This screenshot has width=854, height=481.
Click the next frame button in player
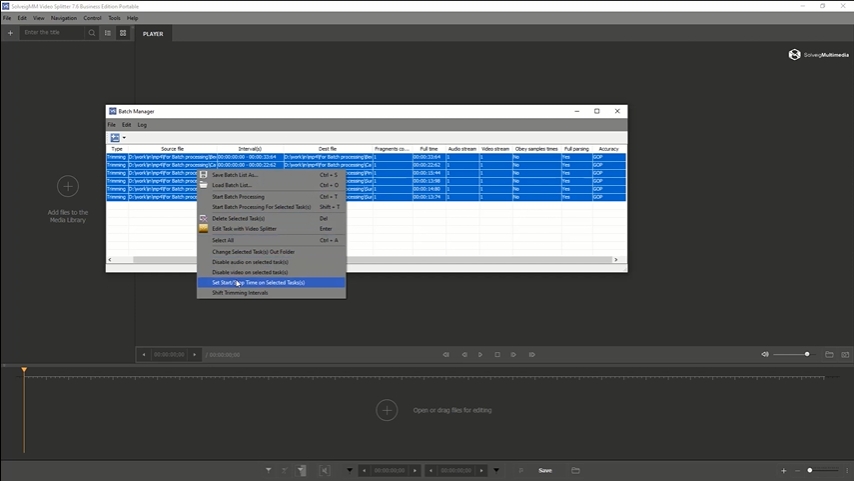click(x=514, y=355)
